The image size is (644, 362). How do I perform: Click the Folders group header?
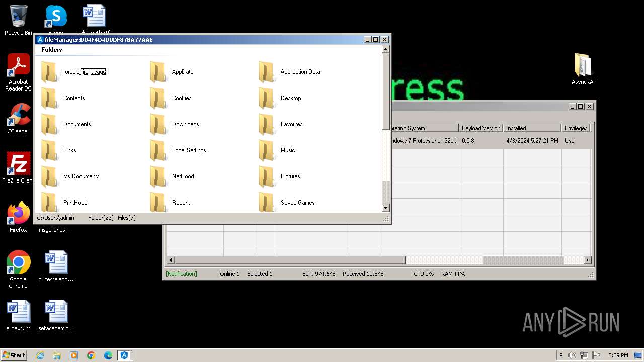click(52, 50)
